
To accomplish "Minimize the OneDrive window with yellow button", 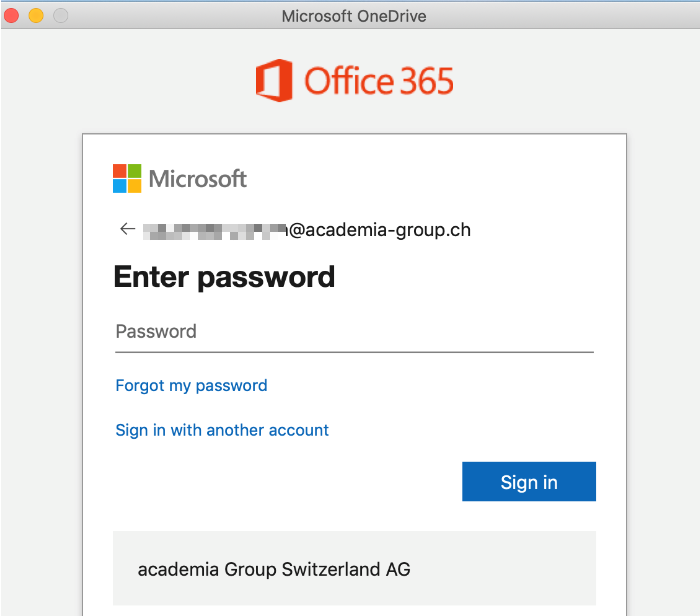I will (x=36, y=16).
